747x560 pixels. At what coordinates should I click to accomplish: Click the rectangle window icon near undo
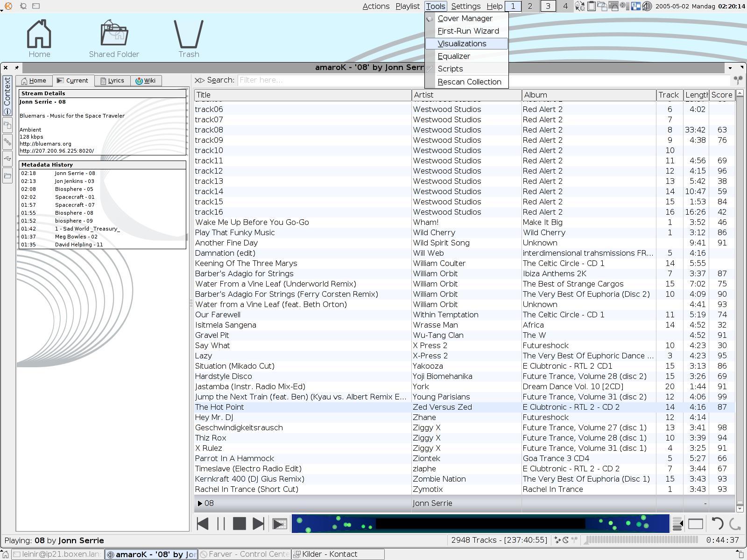[x=696, y=524]
